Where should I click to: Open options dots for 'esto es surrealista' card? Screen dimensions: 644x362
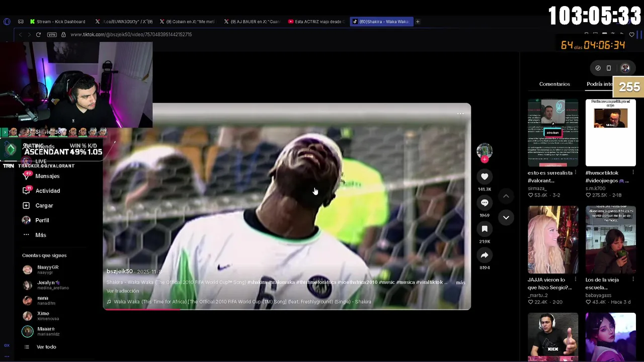coord(576,173)
